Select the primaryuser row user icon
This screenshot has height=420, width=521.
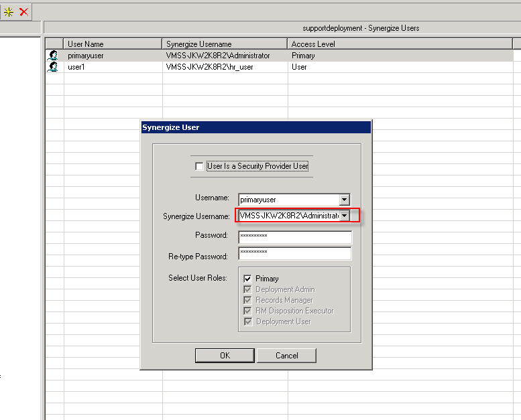coord(52,56)
